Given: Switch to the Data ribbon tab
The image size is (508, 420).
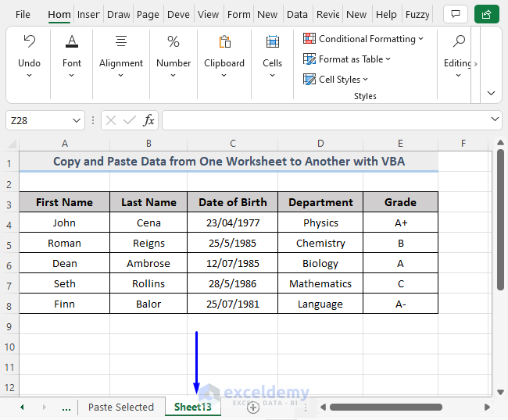Looking at the screenshot, I should point(297,14).
